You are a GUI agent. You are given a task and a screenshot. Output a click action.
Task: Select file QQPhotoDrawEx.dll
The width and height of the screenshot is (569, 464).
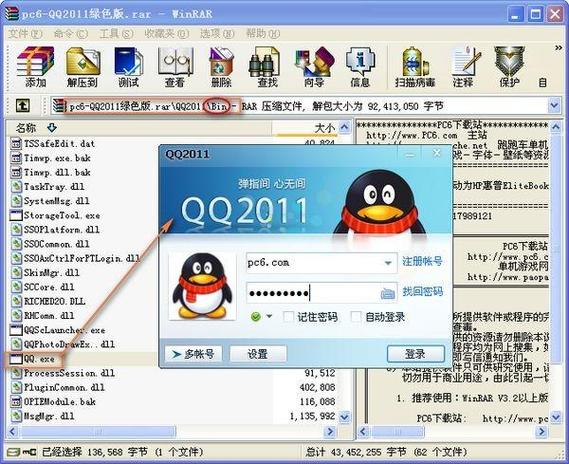point(62,344)
